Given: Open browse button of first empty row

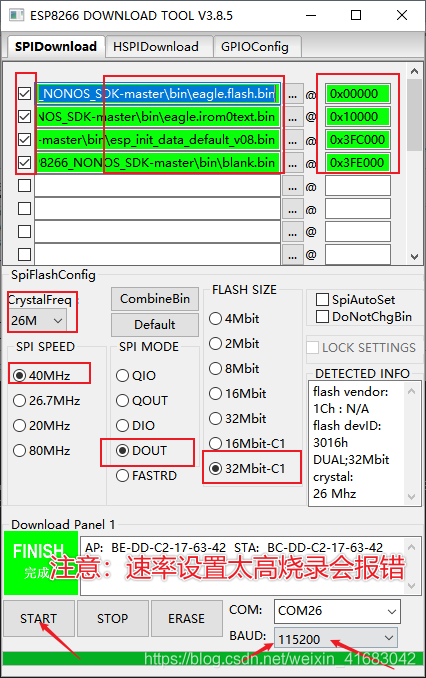Looking at the screenshot, I should [x=293, y=187].
